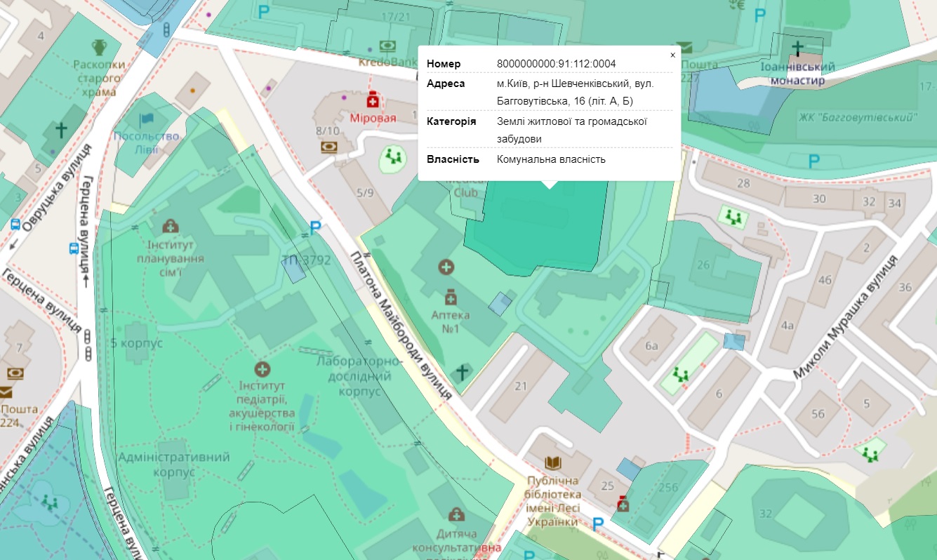Select the parking icon beside ТП-3792

point(316,227)
